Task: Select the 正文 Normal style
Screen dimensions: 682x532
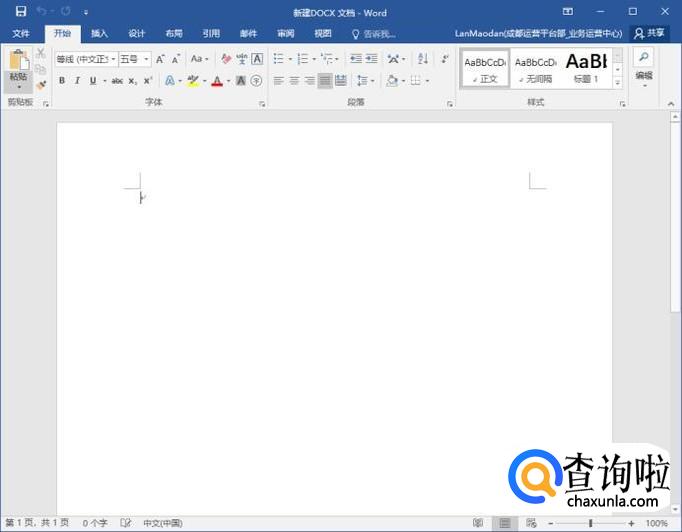Action: coord(485,69)
